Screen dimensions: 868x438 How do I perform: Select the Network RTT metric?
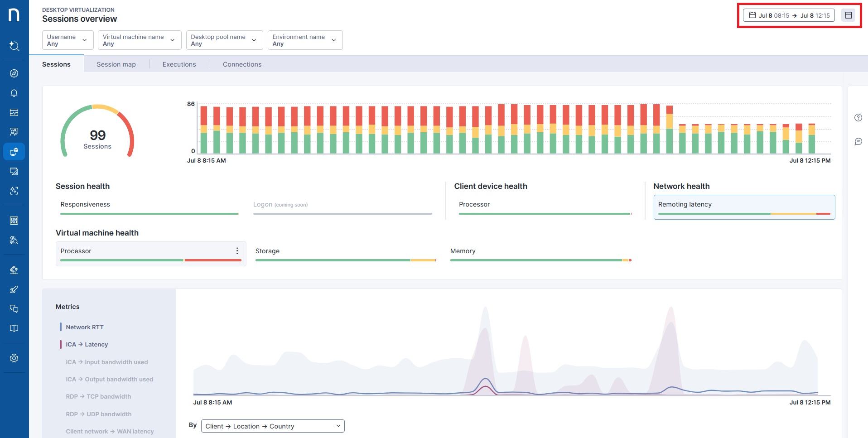[85, 327]
